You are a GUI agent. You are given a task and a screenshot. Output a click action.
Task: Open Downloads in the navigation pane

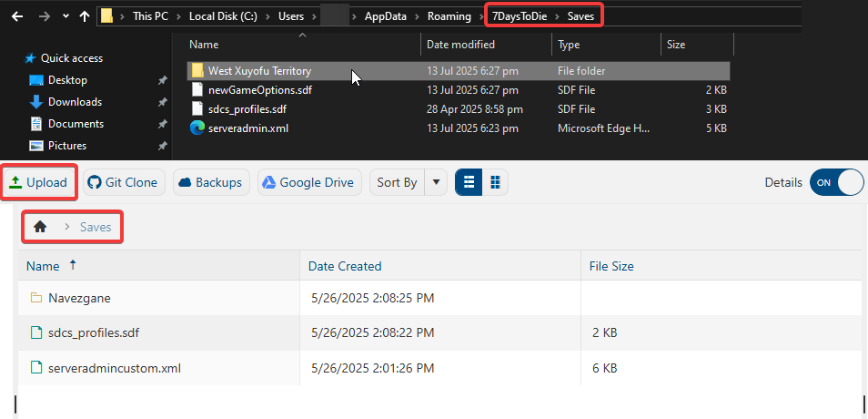pos(75,102)
